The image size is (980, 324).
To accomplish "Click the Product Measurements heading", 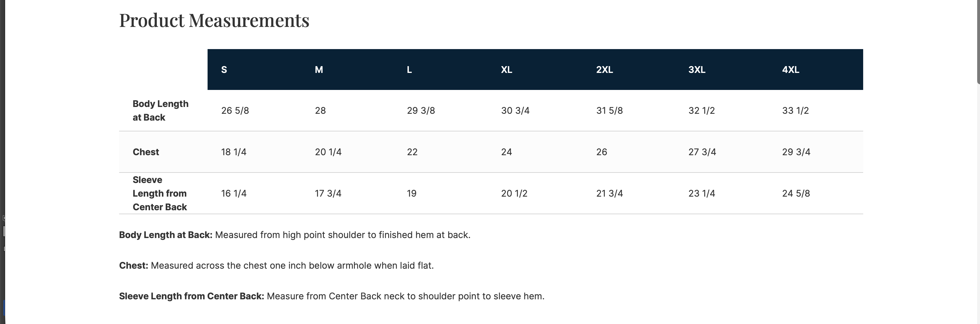I will click(214, 20).
